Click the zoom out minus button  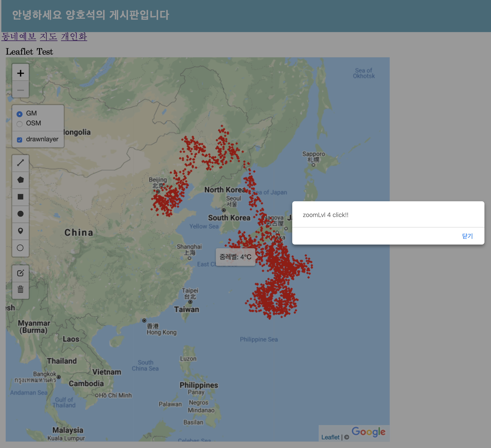click(21, 90)
